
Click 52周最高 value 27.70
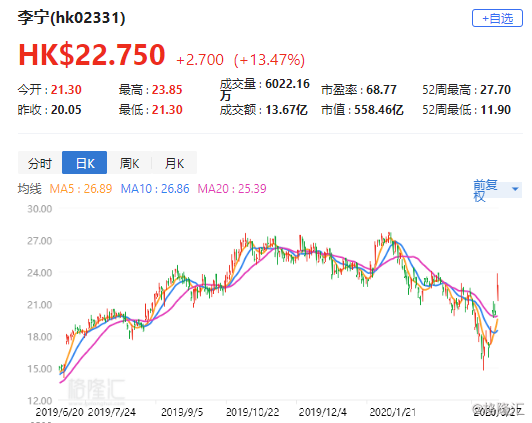(x=495, y=90)
